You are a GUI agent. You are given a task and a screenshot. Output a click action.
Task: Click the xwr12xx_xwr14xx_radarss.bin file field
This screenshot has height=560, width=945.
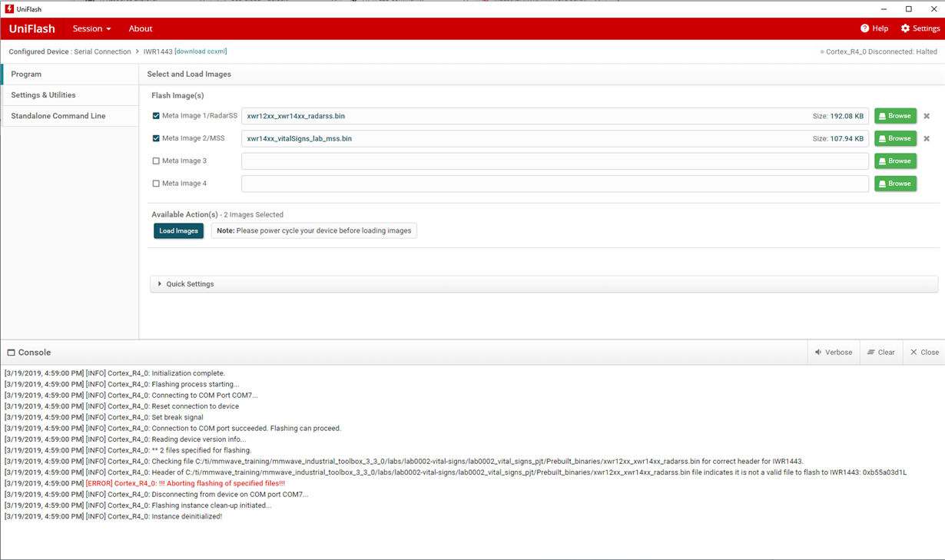(x=555, y=116)
